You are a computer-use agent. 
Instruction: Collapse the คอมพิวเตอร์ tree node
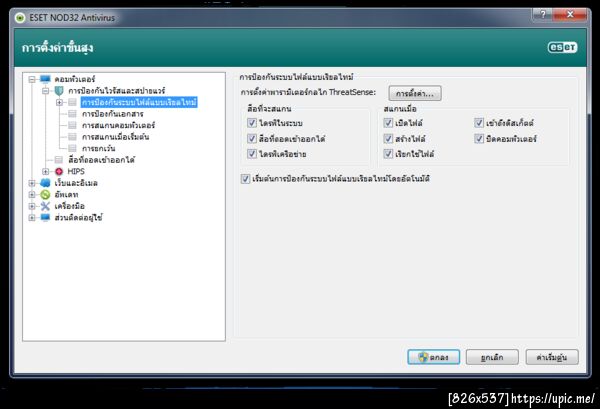click(x=32, y=79)
